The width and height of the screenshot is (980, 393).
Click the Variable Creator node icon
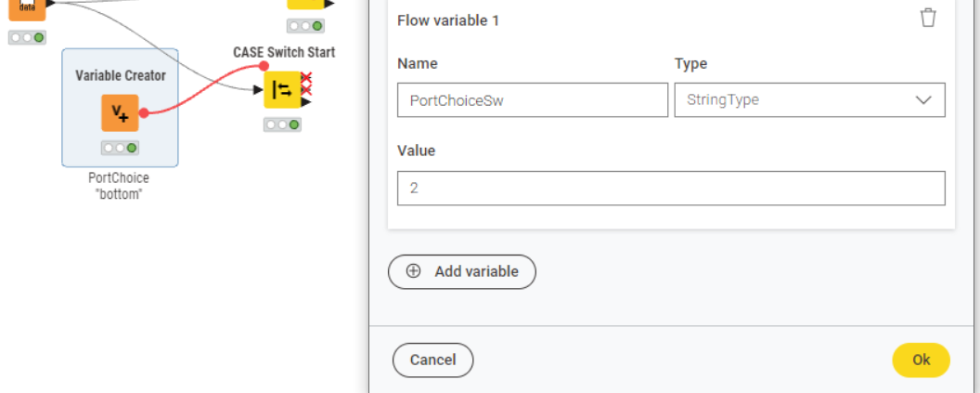click(120, 112)
